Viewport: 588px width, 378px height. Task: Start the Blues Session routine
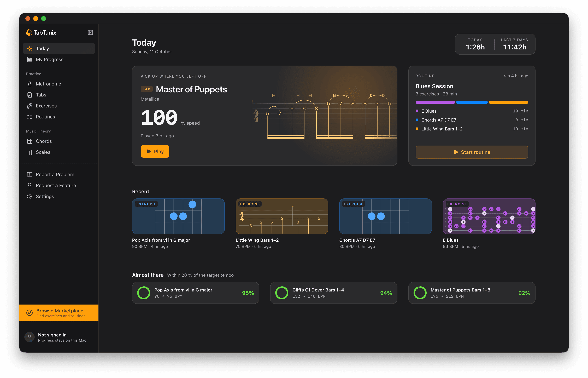click(472, 152)
